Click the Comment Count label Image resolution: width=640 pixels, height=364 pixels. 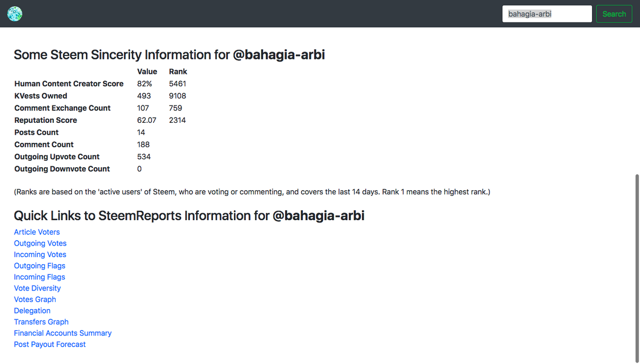click(44, 145)
